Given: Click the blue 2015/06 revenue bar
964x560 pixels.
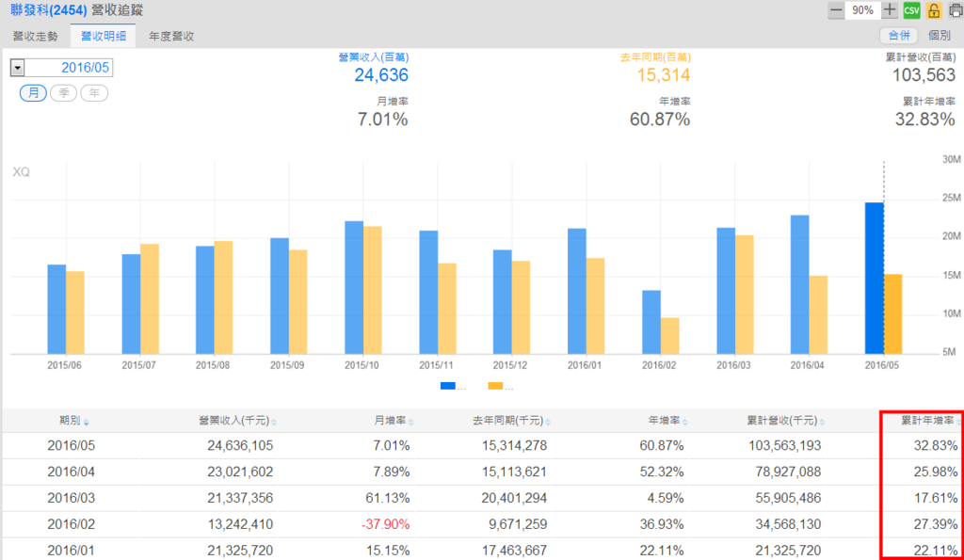Looking at the screenshot, I should pos(56,310).
